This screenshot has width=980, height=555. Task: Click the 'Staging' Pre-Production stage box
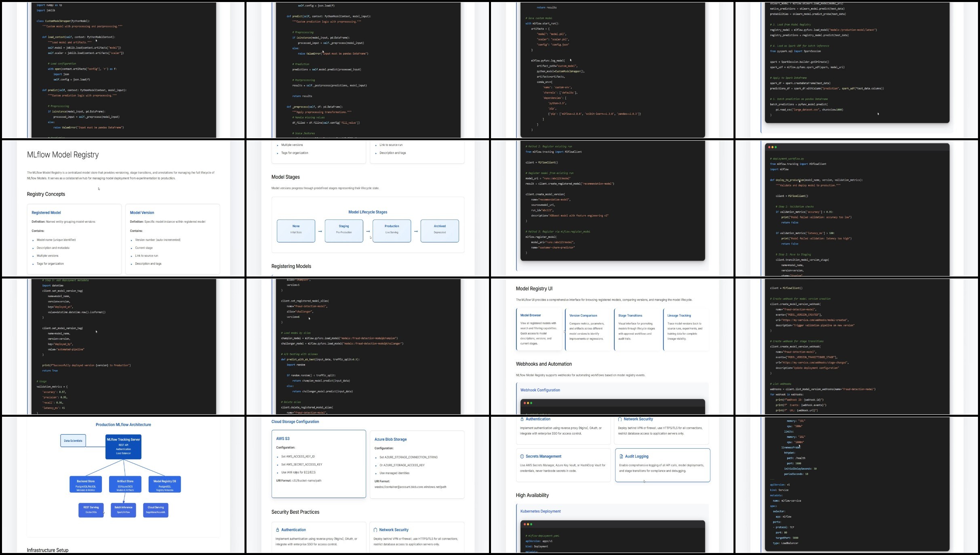pyautogui.click(x=344, y=231)
